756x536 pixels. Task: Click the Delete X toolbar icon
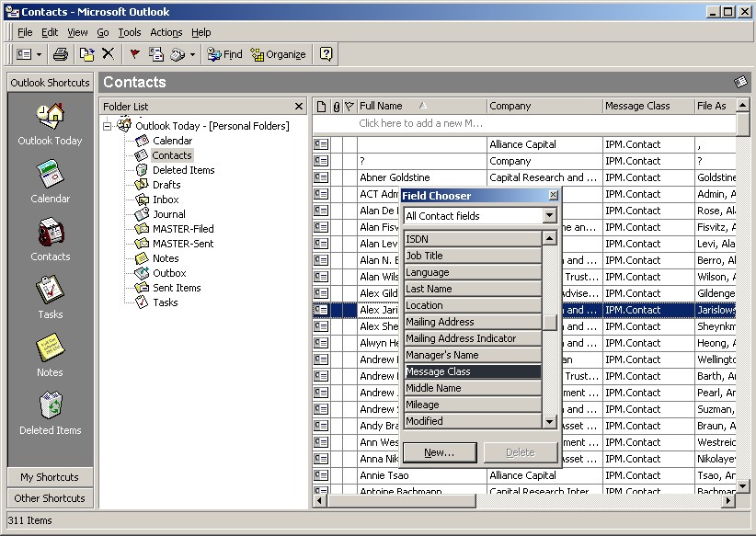coord(108,54)
